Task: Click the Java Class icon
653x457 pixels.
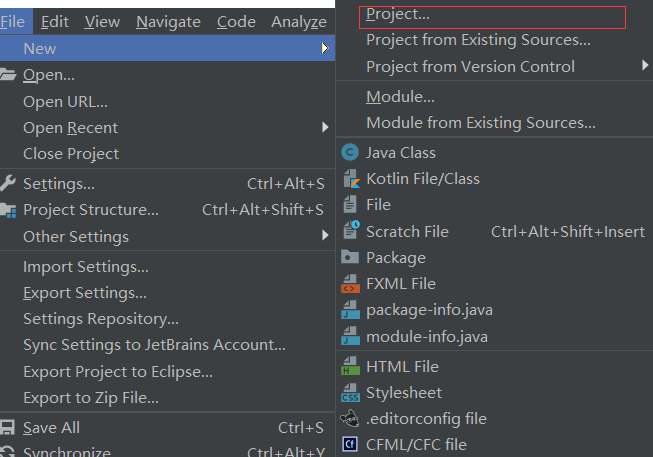Action: click(x=350, y=152)
